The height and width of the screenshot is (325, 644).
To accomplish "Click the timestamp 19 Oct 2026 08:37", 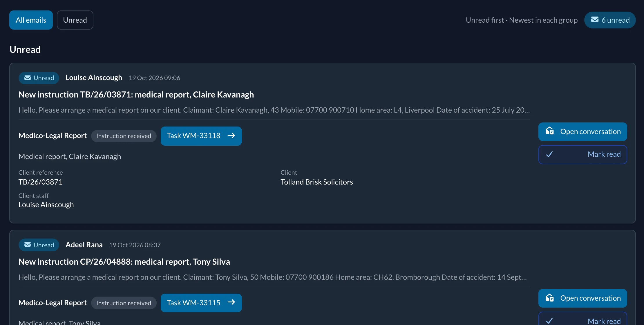I will click(x=135, y=245).
